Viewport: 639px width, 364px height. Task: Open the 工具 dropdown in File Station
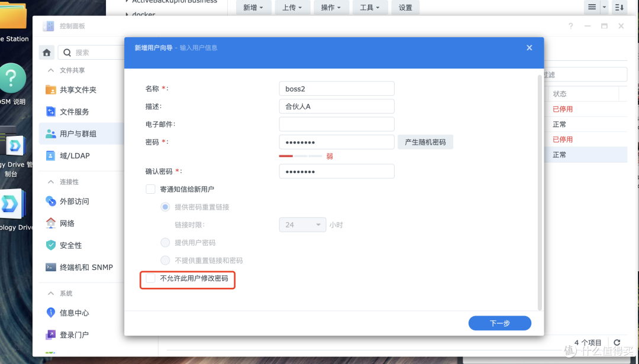[370, 7]
